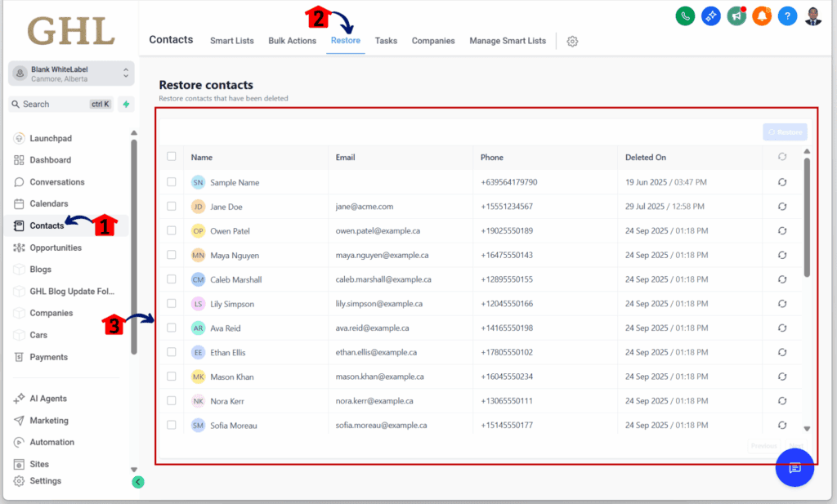Collapse the sidebar using the green chevron

137,482
